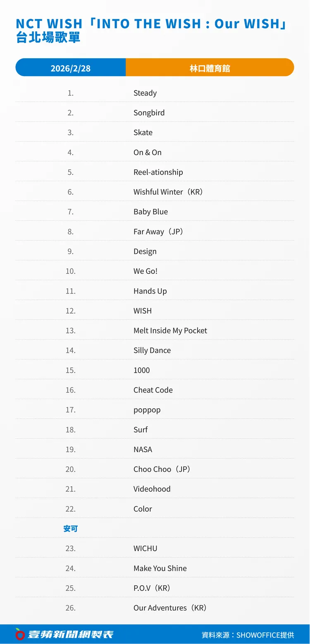
Task: Click the encore song WICHU
Action: point(145,548)
